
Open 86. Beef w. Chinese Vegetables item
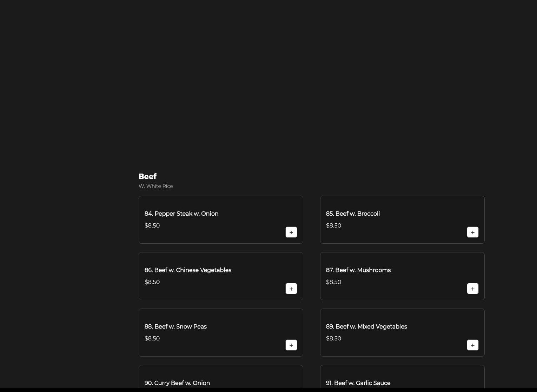187,270
